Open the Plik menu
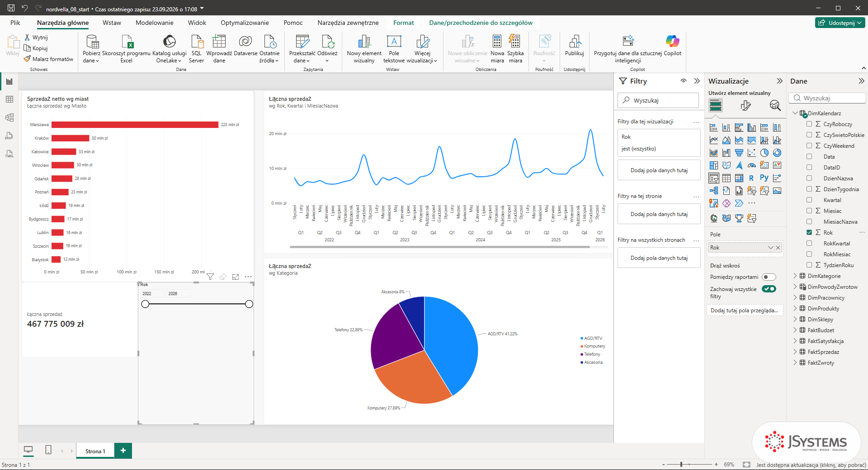 point(15,23)
